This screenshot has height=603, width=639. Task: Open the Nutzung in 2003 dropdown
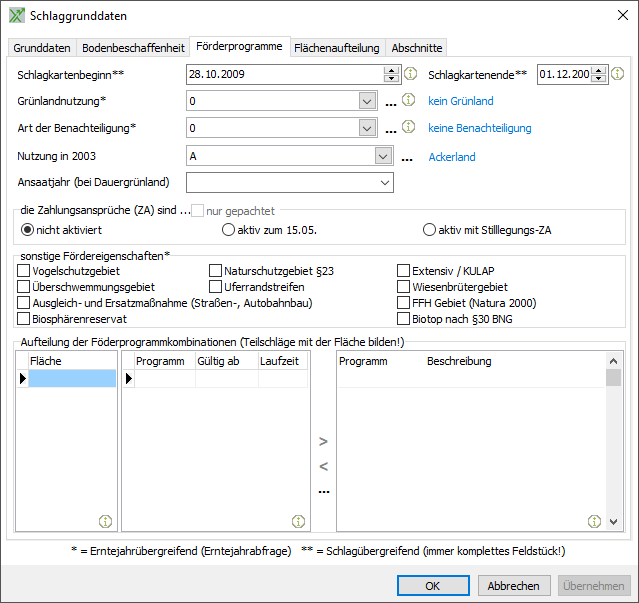point(383,156)
